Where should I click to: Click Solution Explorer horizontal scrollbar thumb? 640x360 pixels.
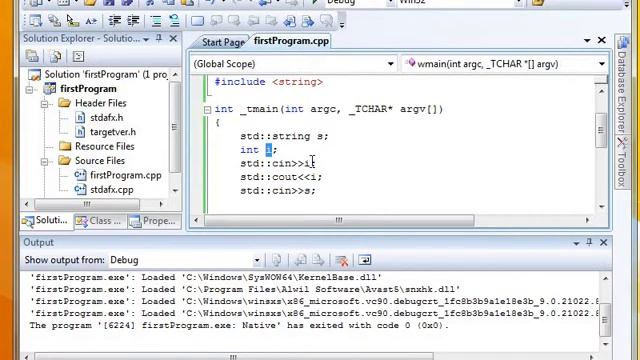(87, 204)
